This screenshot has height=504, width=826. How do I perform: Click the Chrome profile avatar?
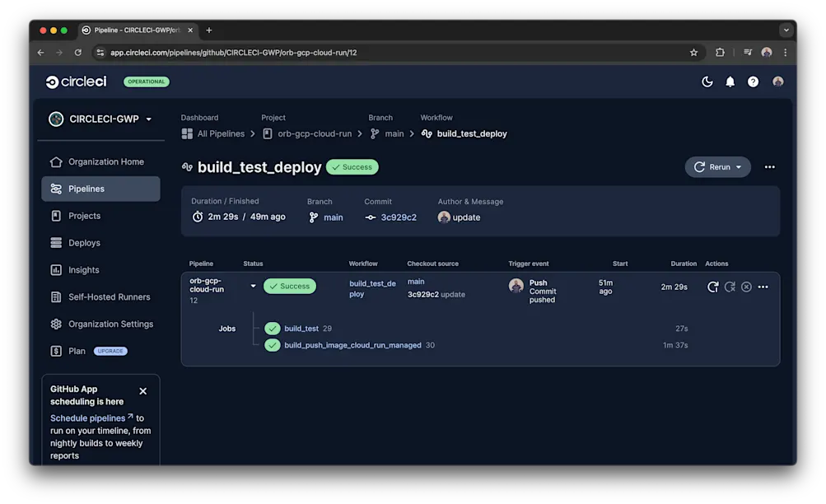coord(767,53)
